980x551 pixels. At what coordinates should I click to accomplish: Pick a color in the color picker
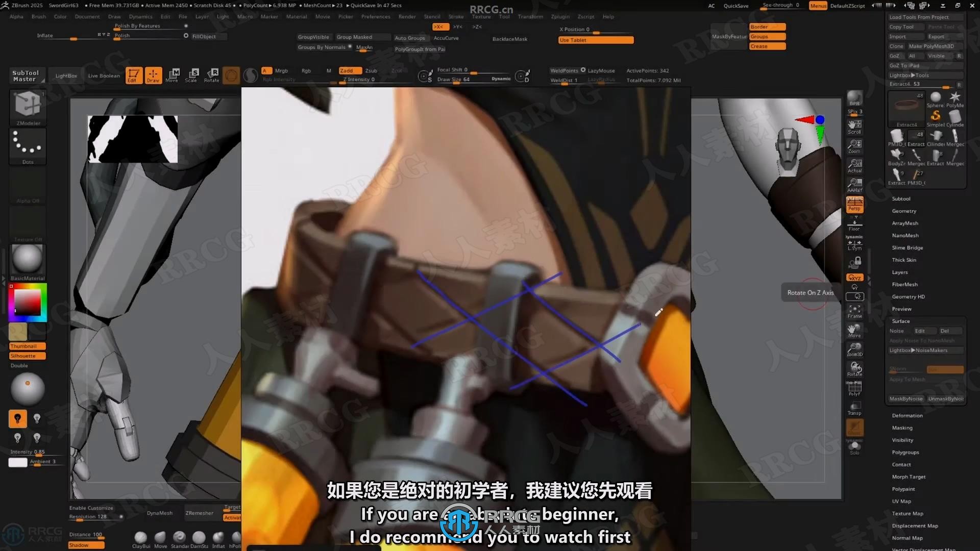tap(27, 303)
